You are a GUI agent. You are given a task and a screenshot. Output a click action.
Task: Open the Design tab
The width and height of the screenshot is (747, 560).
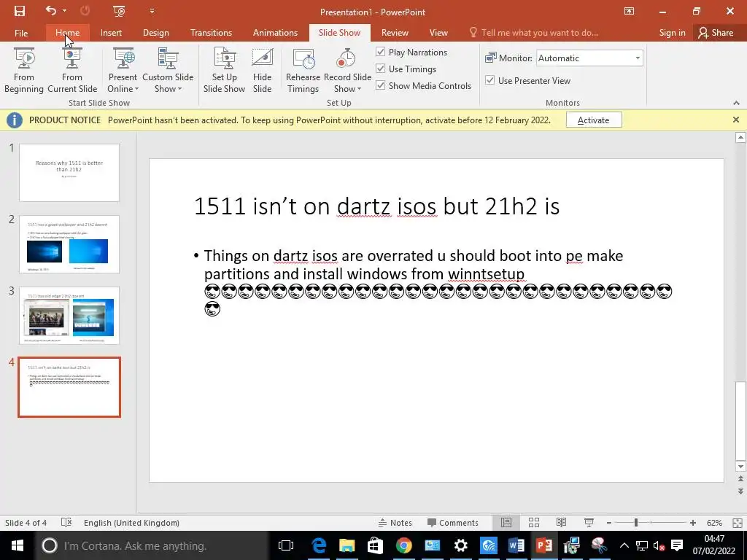click(156, 33)
